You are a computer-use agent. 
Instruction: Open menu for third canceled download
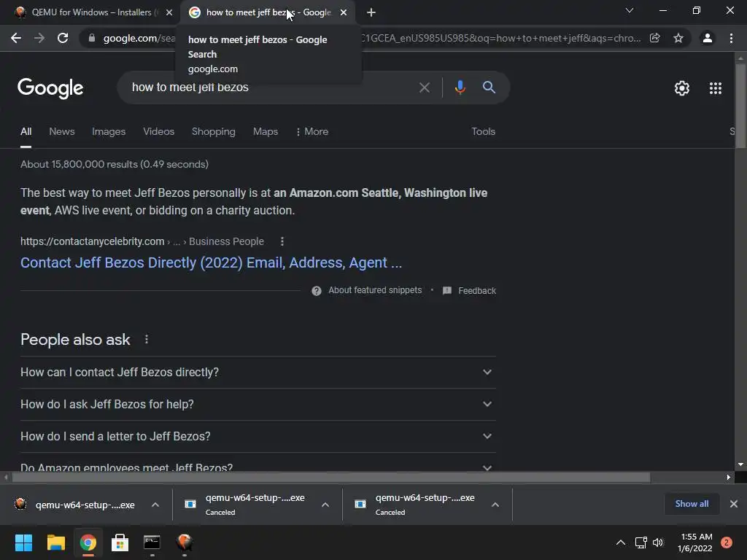point(495,505)
